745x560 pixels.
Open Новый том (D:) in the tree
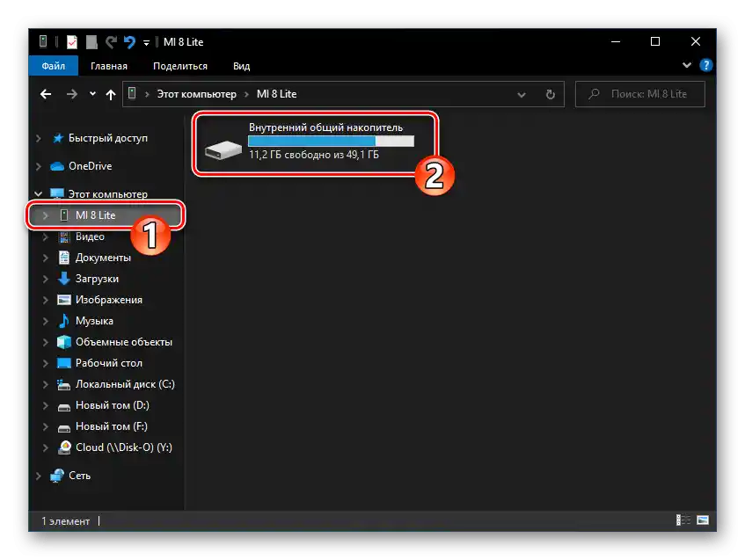point(112,405)
